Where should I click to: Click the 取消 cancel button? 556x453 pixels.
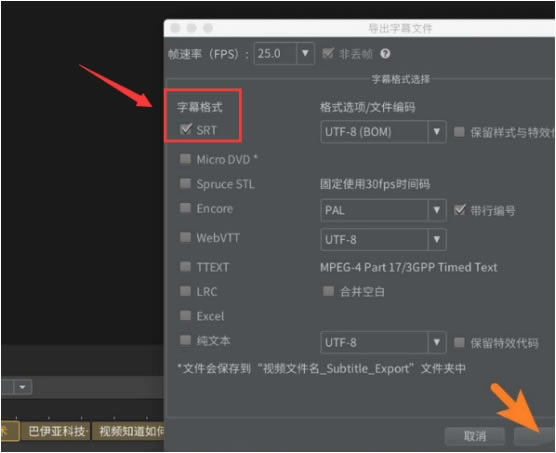[474, 436]
